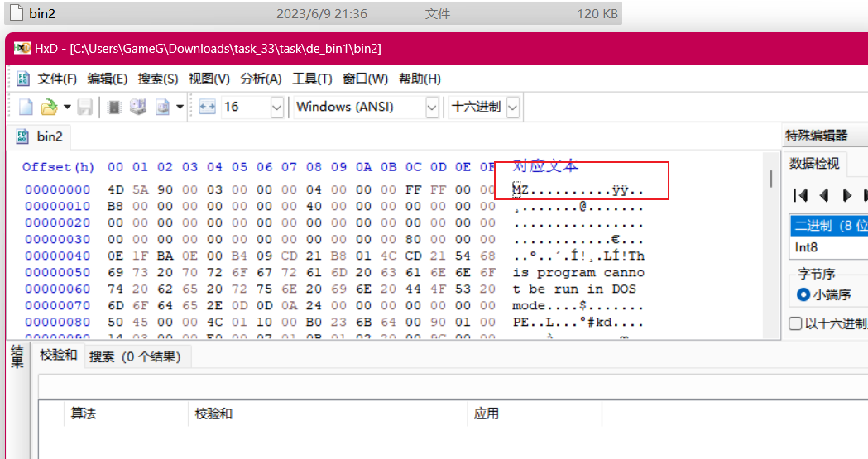The height and width of the screenshot is (459, 868).
Task: Click the Open disk image icon
Action: [162, 107]
